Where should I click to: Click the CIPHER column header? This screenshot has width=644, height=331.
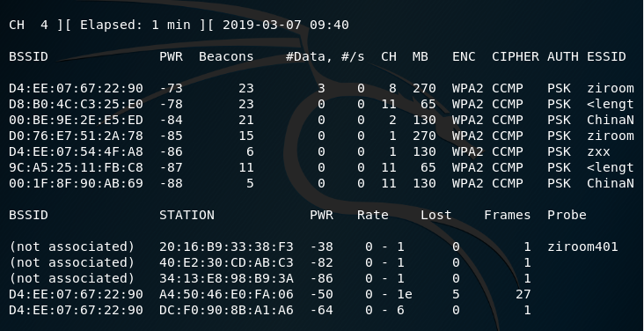click(515, 56)
